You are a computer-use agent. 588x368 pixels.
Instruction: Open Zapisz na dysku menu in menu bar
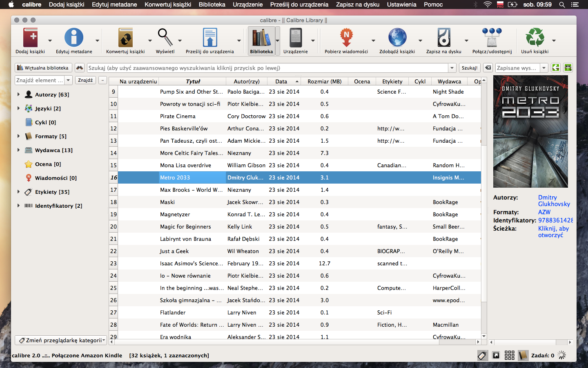358,4
